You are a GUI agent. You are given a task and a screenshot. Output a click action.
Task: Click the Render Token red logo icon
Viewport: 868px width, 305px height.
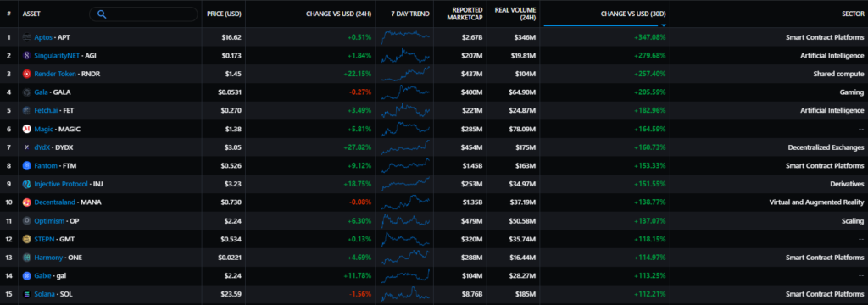click(x=26, y=74)
